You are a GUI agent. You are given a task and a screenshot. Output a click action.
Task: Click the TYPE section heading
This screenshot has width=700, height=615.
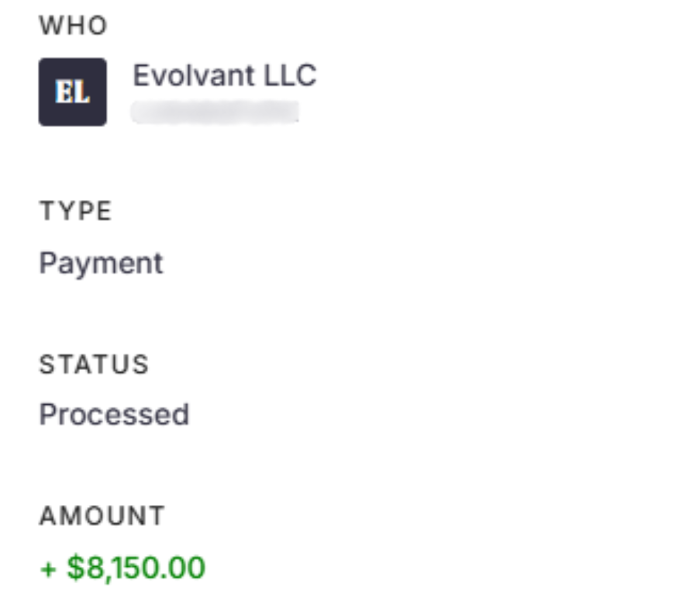click(x=75, y=211)
